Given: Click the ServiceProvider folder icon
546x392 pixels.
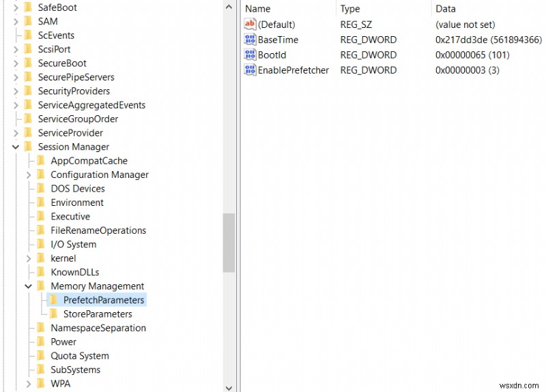Looking at the screenshot, I should tap(28, 132).
